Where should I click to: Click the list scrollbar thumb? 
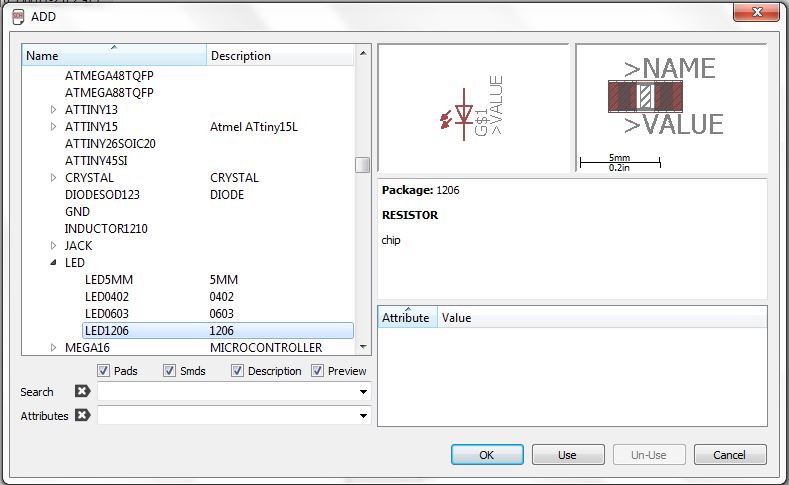(x=362, y=165)
